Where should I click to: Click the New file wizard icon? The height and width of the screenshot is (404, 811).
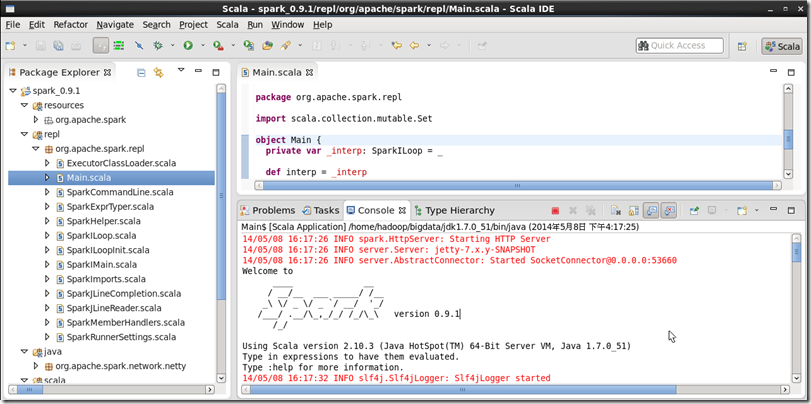click(x=10, y=46)
